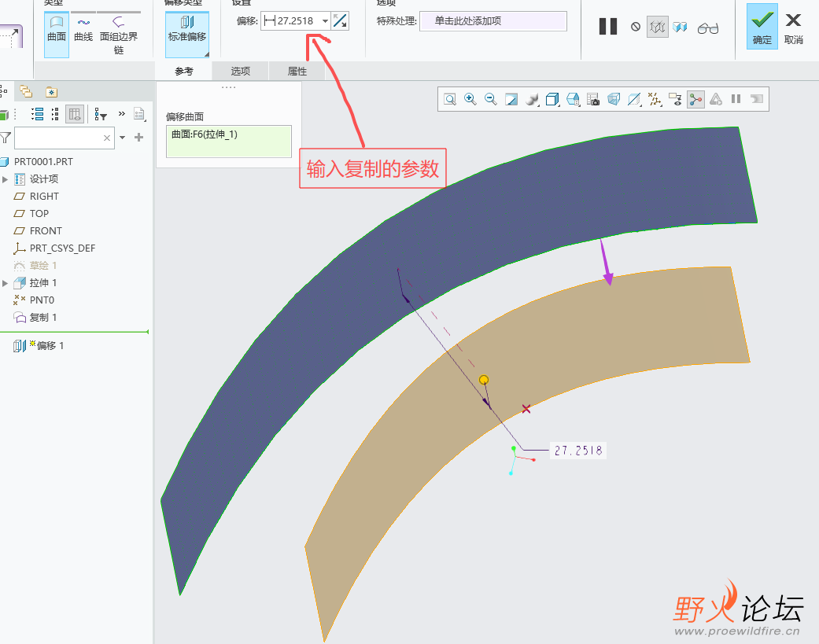Open the saved orientations icon
The image size is (819, 644).
click(x=573, y=99)
